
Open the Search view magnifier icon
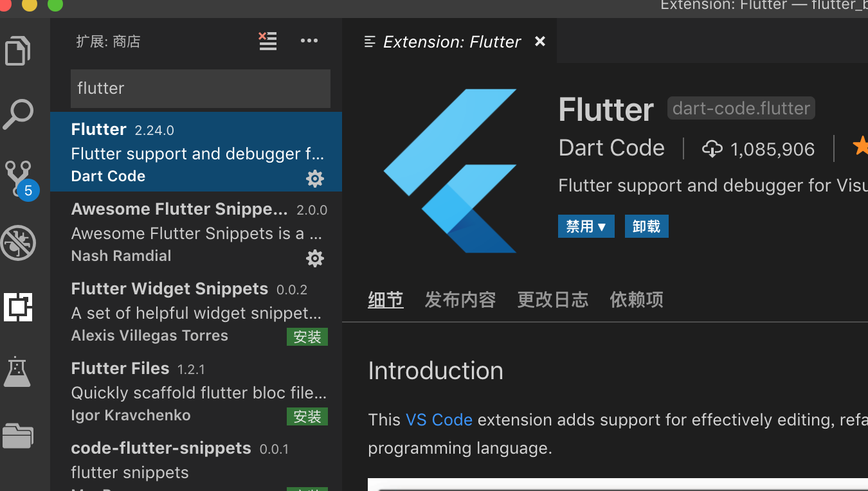click(18, 114)
